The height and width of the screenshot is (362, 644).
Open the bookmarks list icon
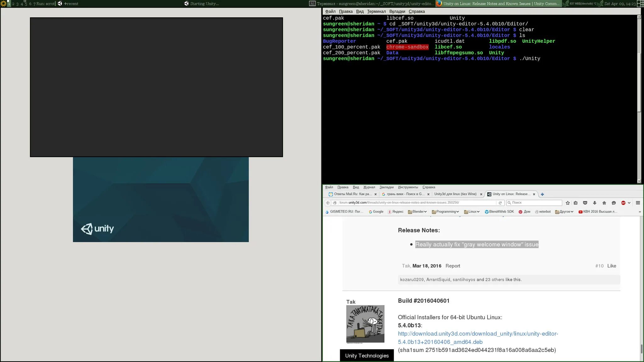(x=576, y=203)
